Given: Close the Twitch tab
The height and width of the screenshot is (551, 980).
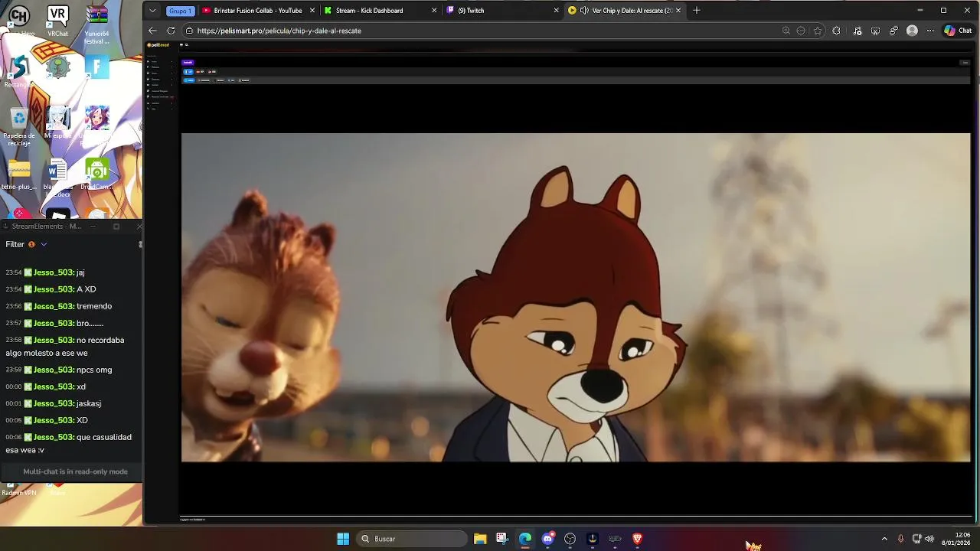Looking at the screenshot, I should [557, 11].
